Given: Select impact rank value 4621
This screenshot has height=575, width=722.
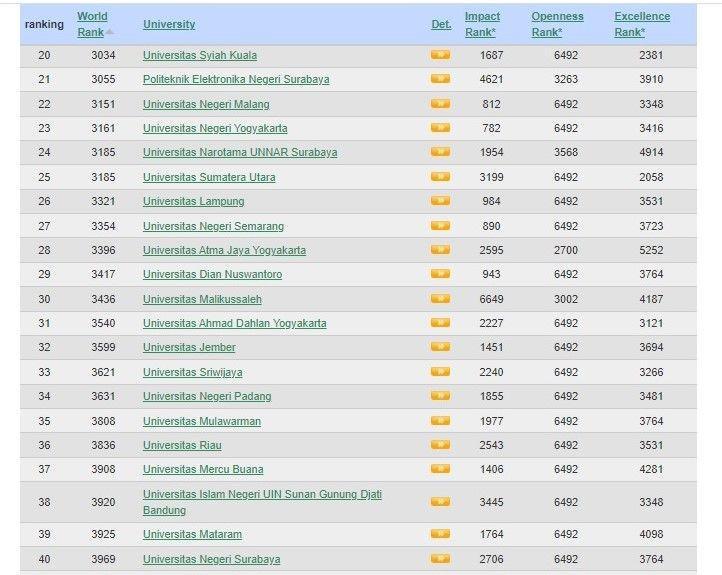Looking at the screenshot, I should [x=491, y=79].
